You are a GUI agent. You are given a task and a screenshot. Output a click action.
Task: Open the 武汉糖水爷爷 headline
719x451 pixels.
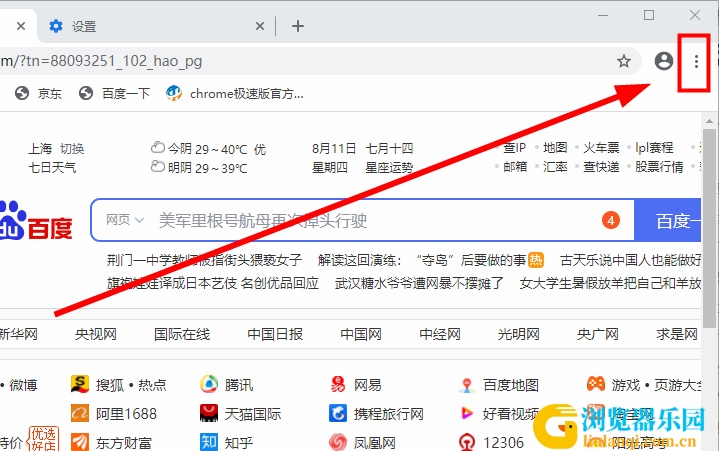[419, 283]
